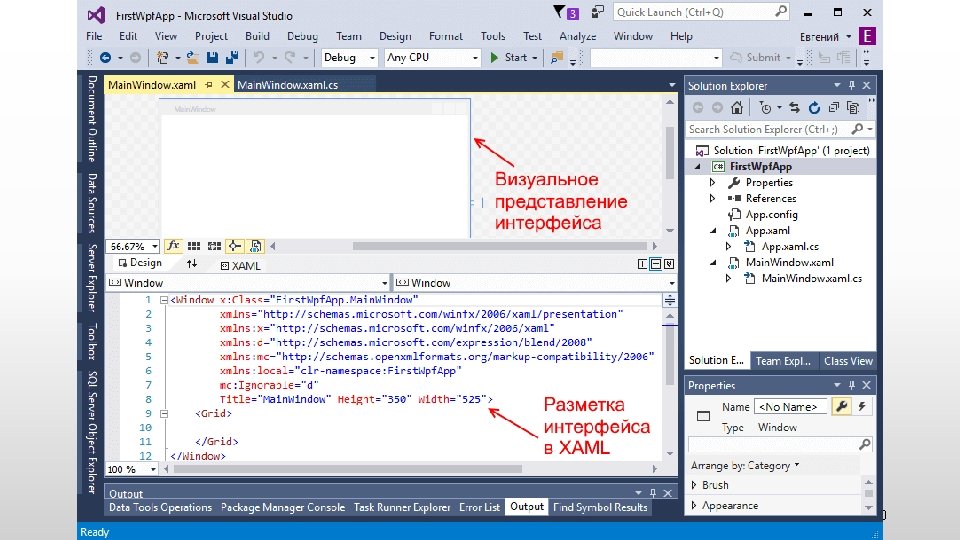Collapse the pane with the collapse pane icon

click(669, 264)
